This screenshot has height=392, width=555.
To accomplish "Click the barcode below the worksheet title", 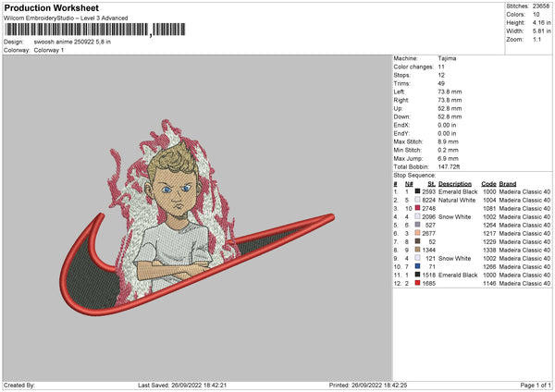I will [x=95, y=30].
